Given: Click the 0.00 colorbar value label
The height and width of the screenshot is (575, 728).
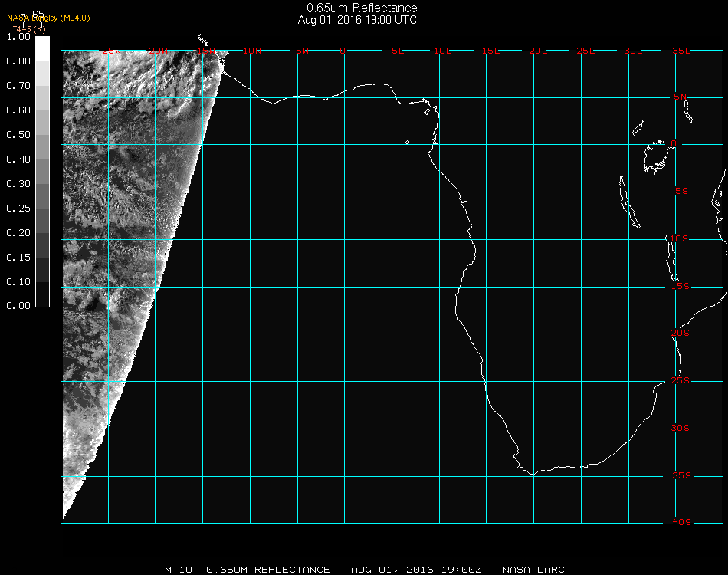Looking at the screenshot, I should point(18,306).
